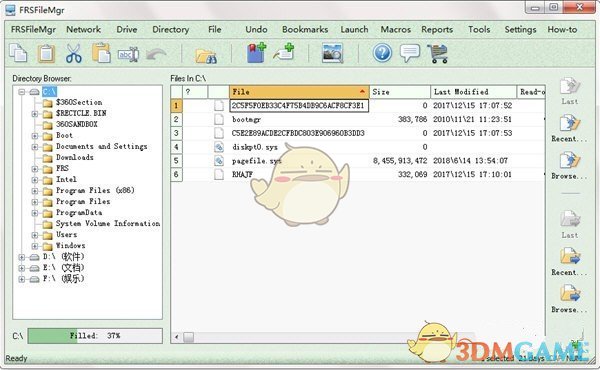
Task: Click the size value 8,455,913,472
Action: pyautogui.click(x=400, y=161)
